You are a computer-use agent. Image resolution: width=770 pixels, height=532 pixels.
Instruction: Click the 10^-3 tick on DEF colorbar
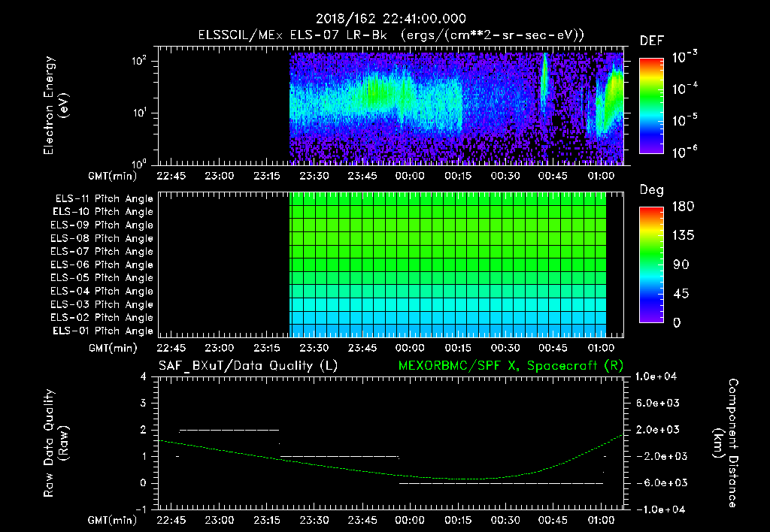[684, 56]
